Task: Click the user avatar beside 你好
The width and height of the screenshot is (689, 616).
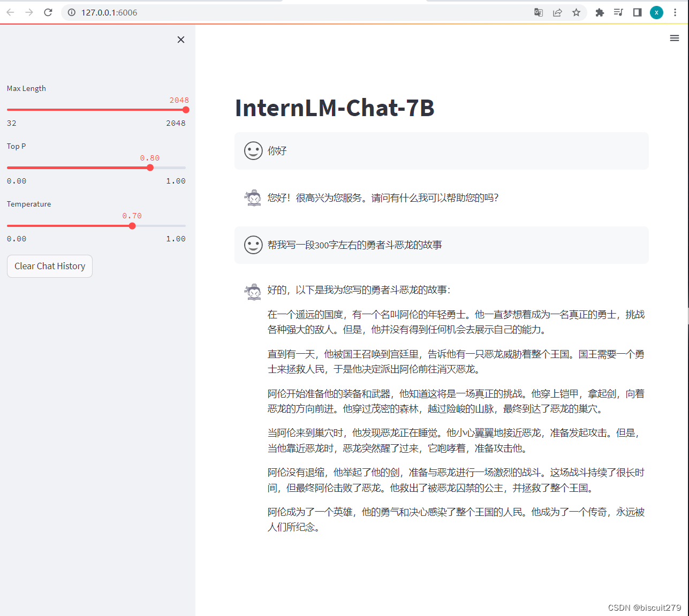Action: point(253,151)
